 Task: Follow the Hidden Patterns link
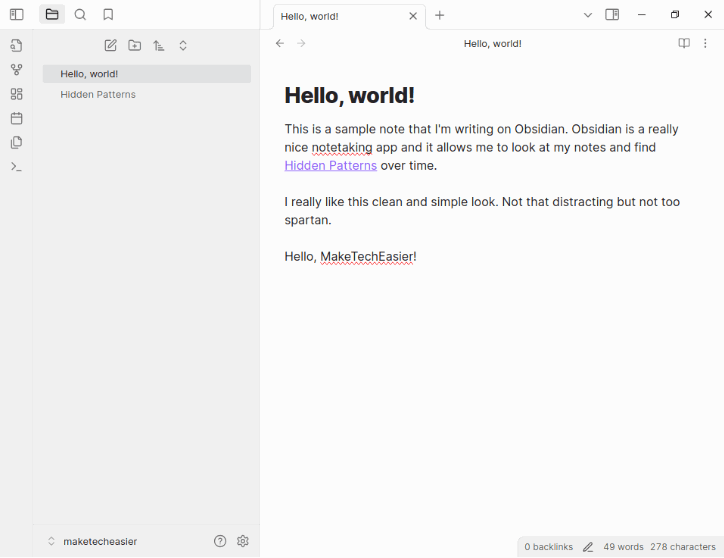(x=331, y=165)
